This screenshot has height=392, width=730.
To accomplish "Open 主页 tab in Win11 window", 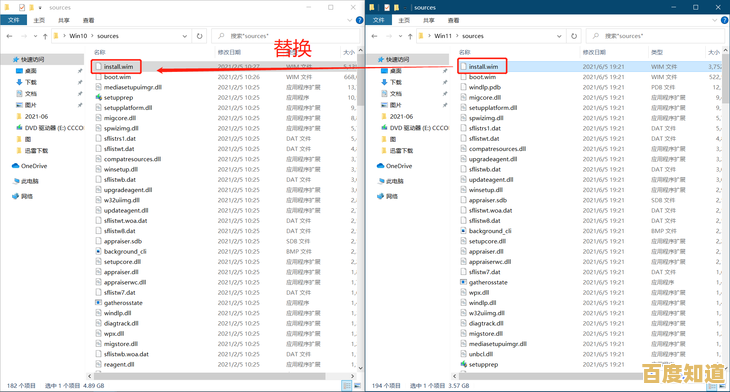I will (x=404, y=20).
